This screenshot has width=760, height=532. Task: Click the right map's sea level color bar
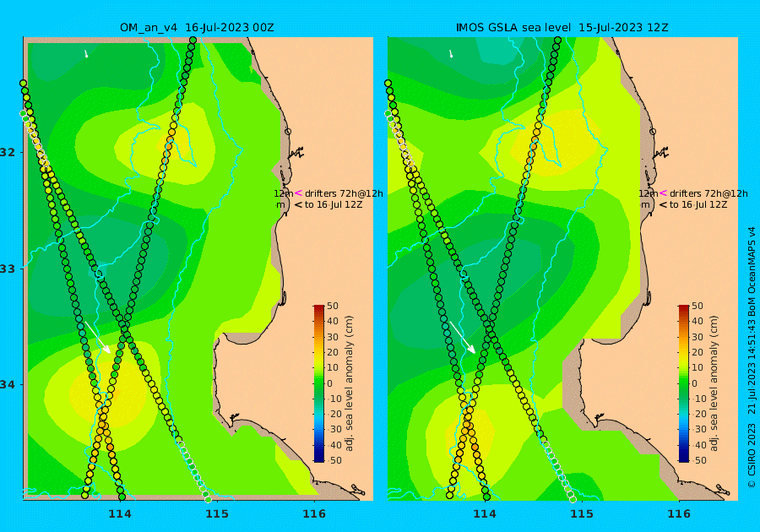[x=683, y=383]
